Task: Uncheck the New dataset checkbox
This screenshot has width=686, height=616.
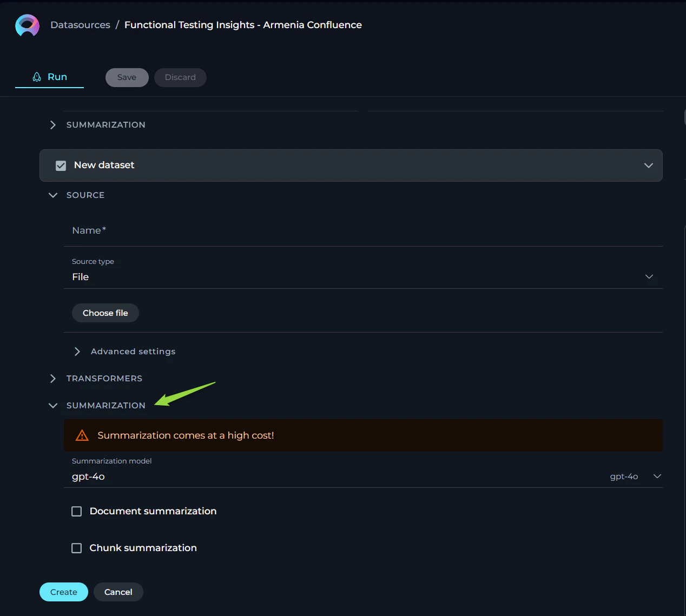Action: tap(61, 165)
